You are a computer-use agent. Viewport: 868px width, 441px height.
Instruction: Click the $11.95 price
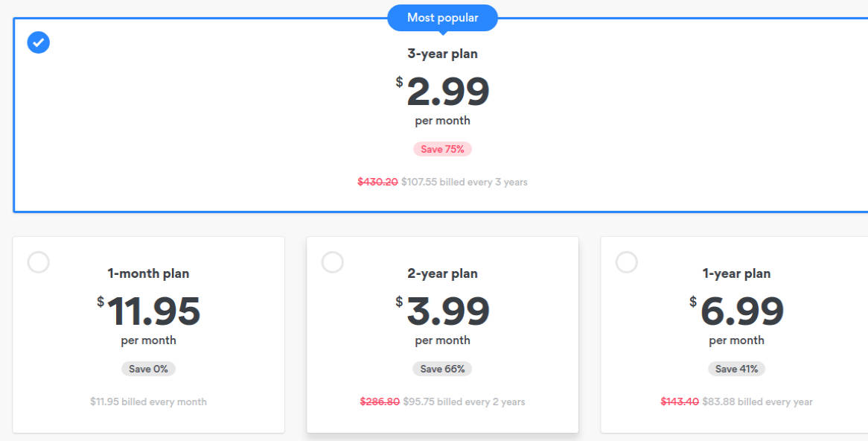(153, 312)
